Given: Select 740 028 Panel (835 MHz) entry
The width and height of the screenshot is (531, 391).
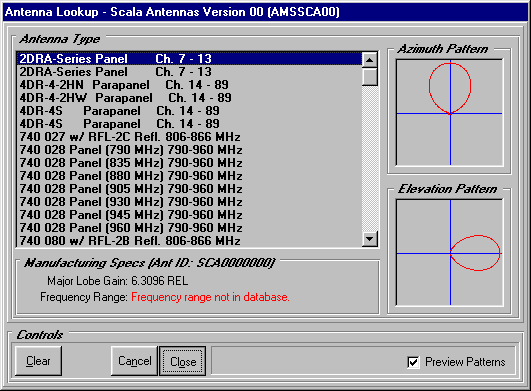Looking at the screenshot, I should click(189, 163).
